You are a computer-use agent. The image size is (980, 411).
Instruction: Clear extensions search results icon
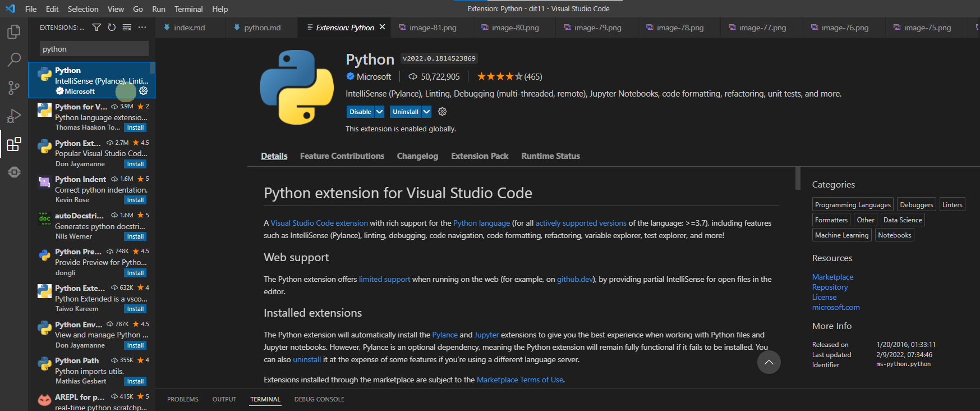(127, 28)
